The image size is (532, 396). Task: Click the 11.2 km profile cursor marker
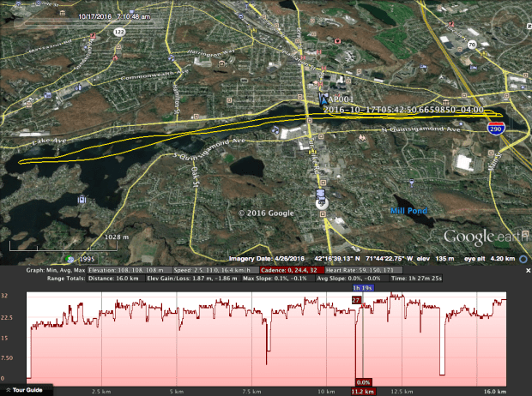pos(363,391)
